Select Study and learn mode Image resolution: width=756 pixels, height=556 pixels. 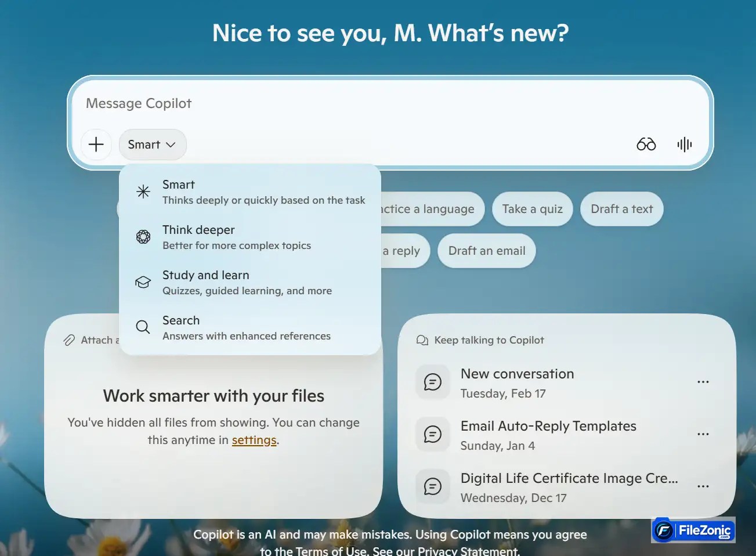(250, 283)
